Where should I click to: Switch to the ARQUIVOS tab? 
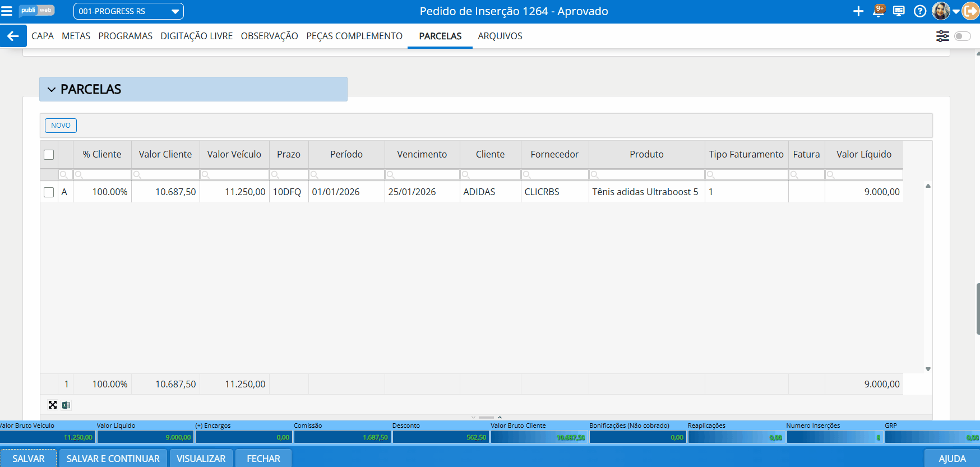(x=500, y=36)
